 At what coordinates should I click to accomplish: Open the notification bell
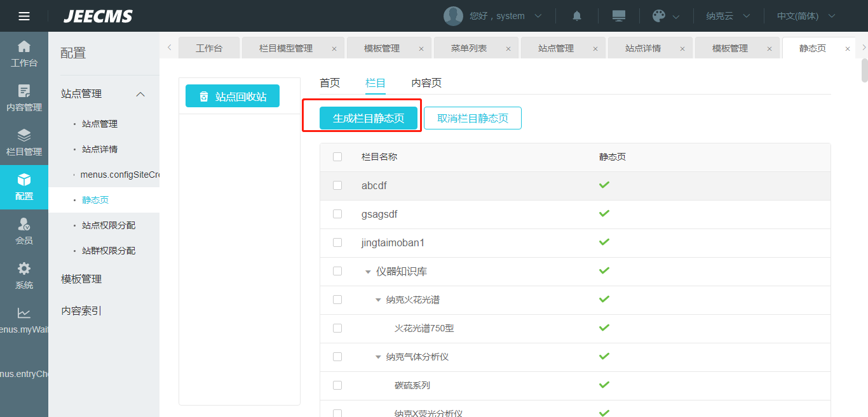coord(577,16)
